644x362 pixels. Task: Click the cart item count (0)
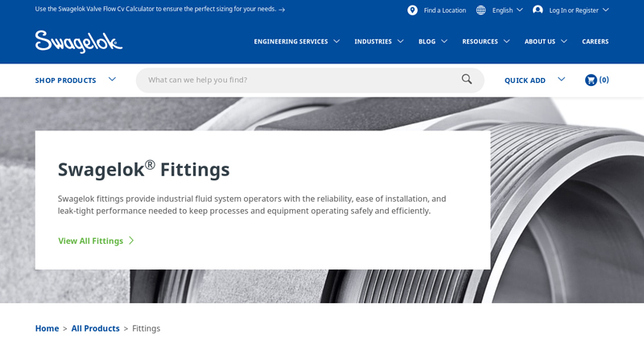(x=604, y=80)
